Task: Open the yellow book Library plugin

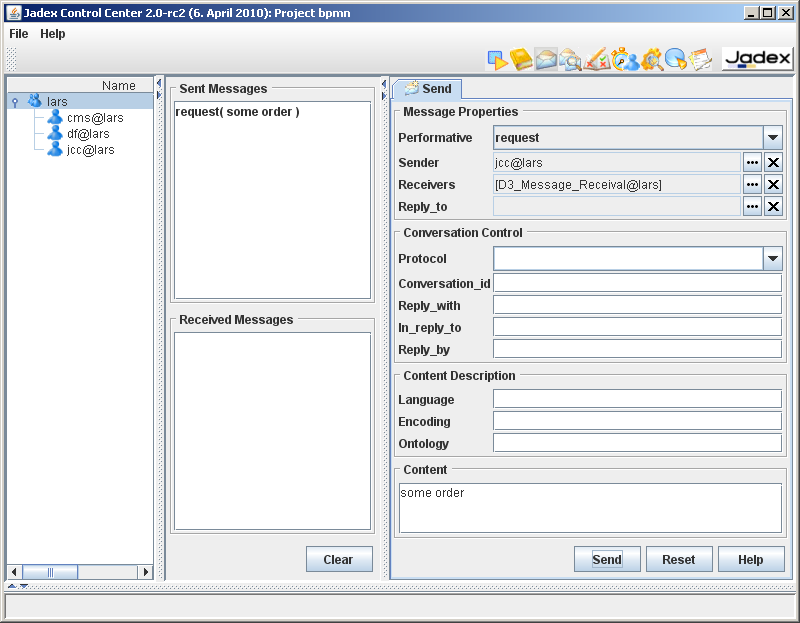Action: tap(522, 60)
